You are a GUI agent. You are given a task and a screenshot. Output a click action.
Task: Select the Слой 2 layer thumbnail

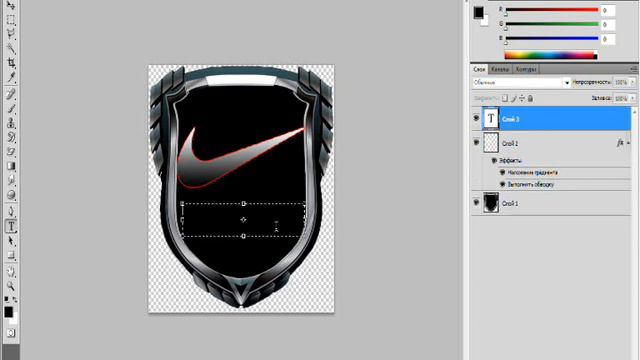pos(491,143)
